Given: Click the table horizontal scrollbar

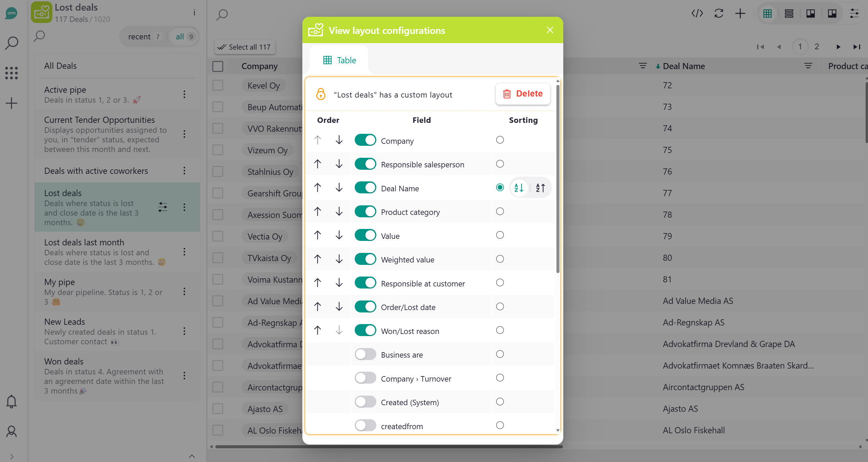Looking at the screenshot, I should [x=389, y=447].
